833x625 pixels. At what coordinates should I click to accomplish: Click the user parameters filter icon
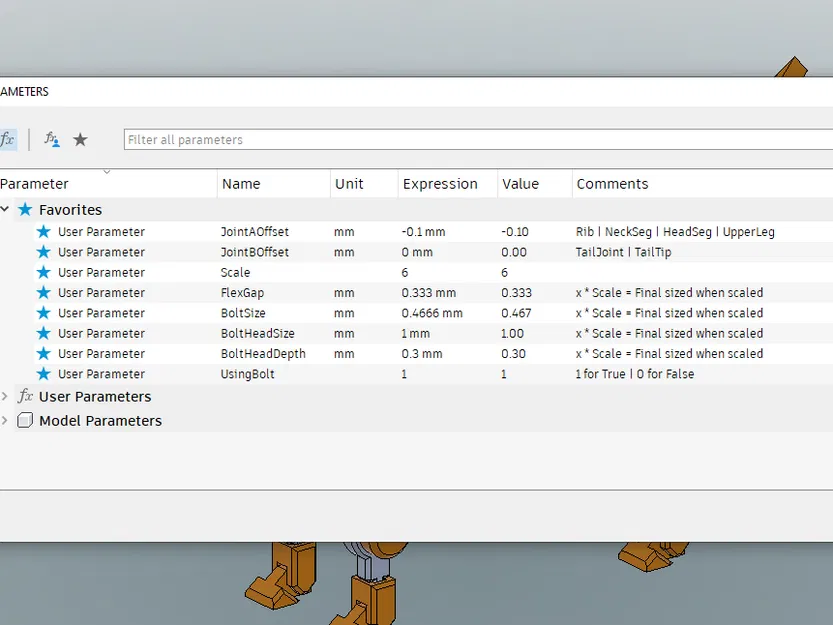click(52, 140)
